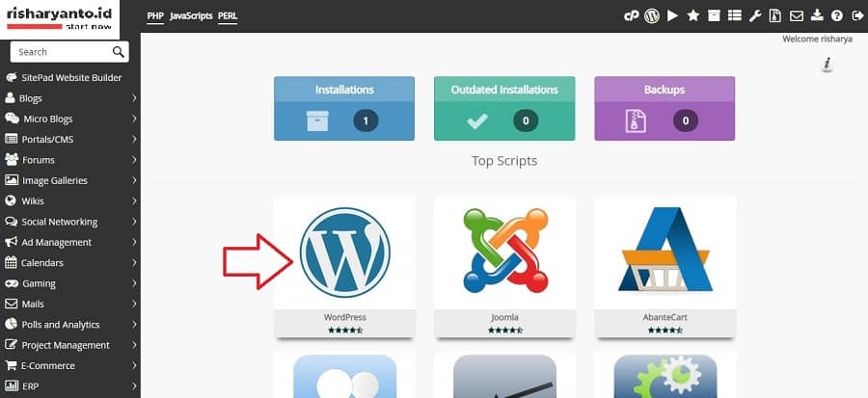Open the demo play icon
Viewport: 868px width, 398px height.
(x=672, y=16)
